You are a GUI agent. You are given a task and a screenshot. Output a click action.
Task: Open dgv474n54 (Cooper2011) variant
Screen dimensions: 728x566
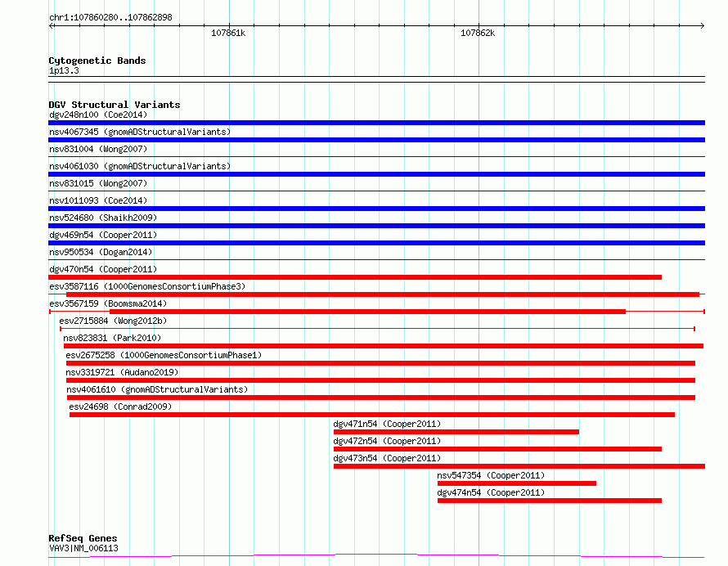(x=491, y=492)
